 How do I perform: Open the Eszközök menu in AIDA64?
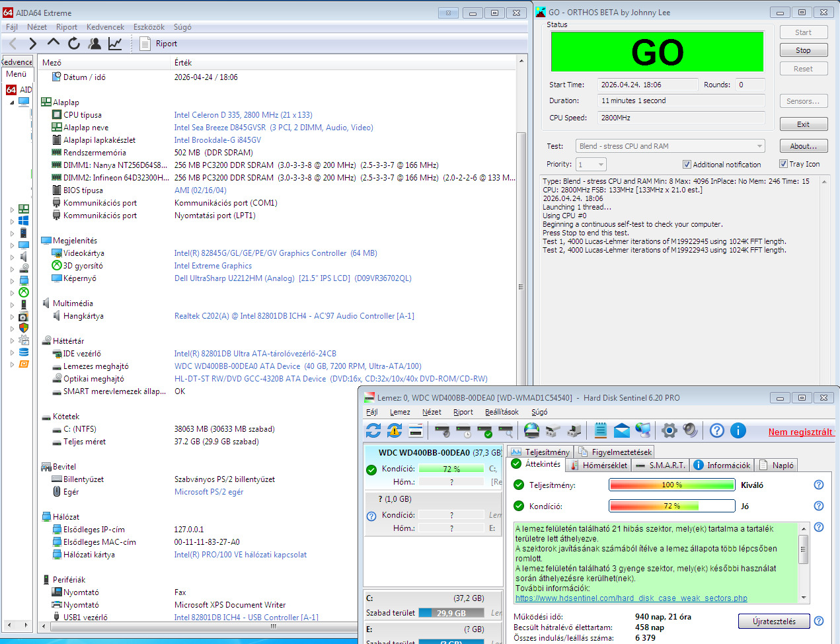coord(149,27)
